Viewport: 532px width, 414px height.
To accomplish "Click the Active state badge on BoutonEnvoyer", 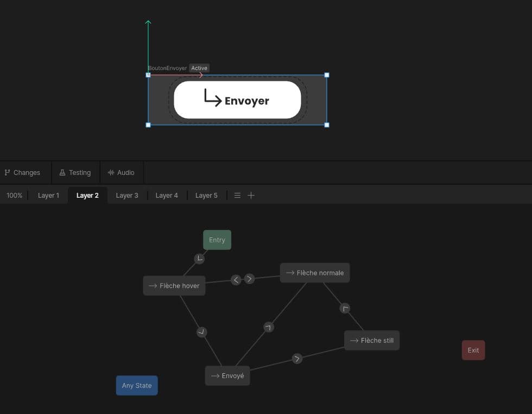I will point(199,68).
